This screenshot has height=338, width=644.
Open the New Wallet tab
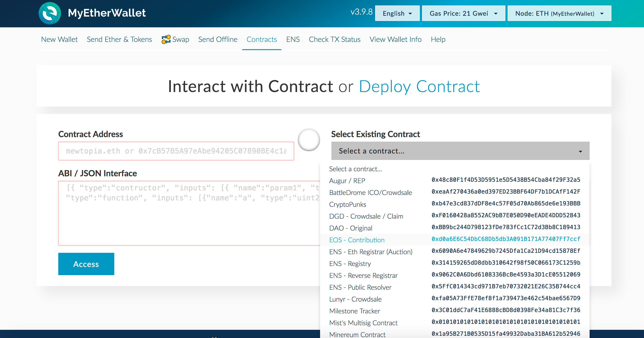pos(59,39)
